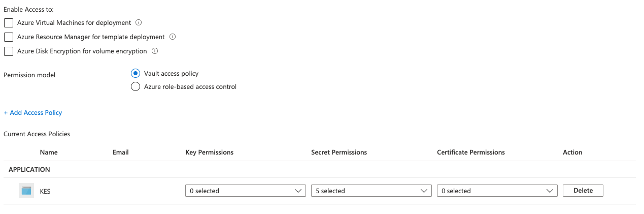Expand Secret Permissions dropdown showing 5 selected

[371, 191]
